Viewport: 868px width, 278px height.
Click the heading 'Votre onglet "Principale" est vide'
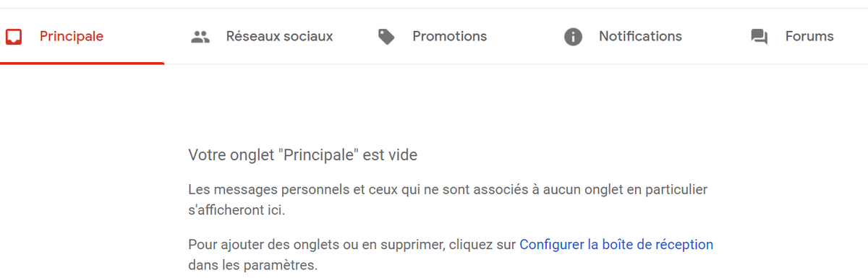coord(302,155)
